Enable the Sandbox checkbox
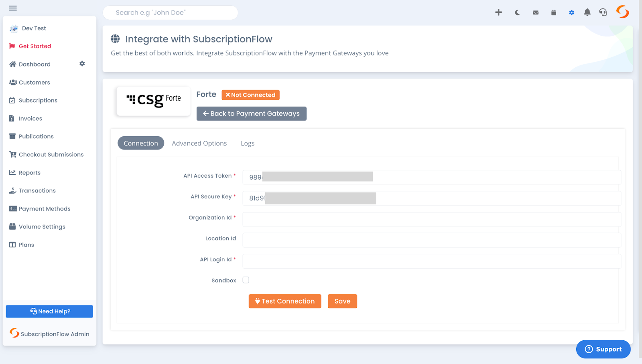 (246, 280)
